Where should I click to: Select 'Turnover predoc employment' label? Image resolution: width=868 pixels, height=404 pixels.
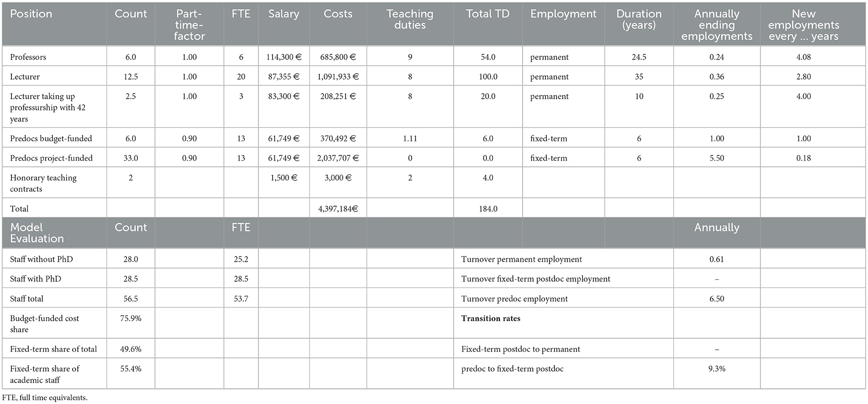(x=514, y=299)
